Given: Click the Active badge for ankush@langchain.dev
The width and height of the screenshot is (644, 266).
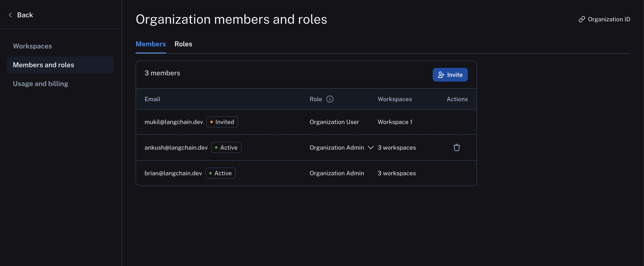Looking at the screenshot, I should click(226, 147).
